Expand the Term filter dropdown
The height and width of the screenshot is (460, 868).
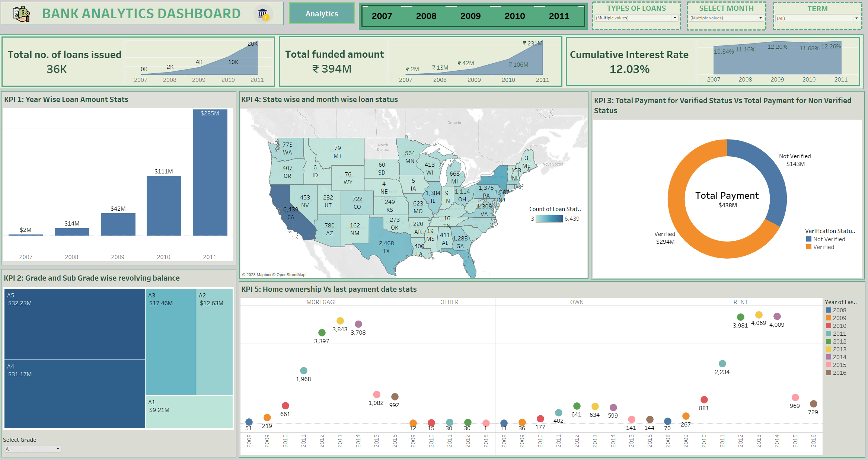pos(817,18)
